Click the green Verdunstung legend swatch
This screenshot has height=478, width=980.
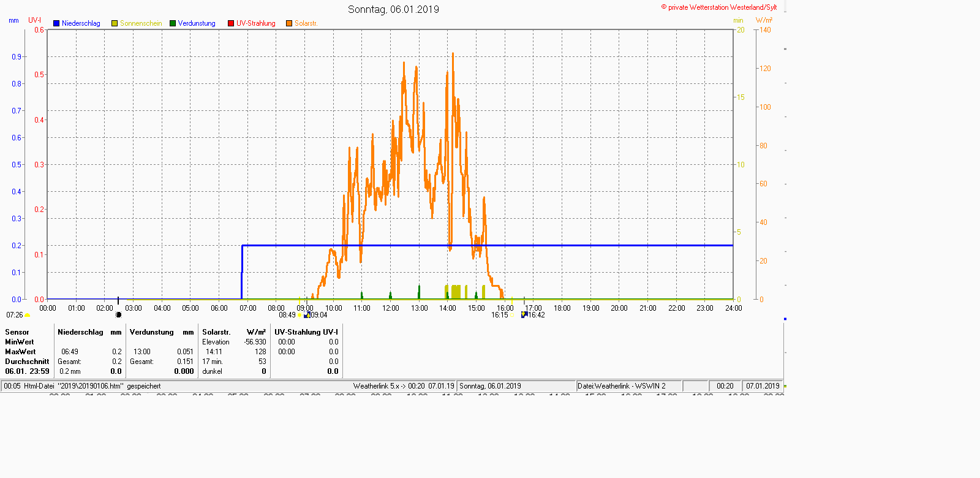point(173,23)
